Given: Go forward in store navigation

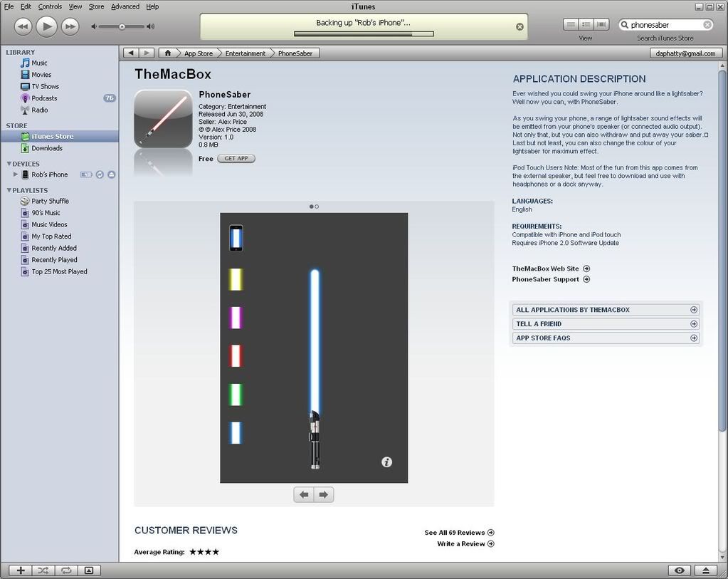Looking at the screenshot, I should click(x=147, y=53).
